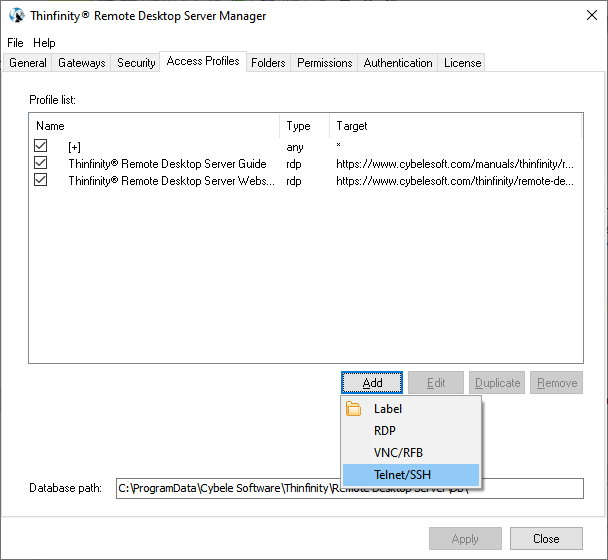Click the Add button
608x560 pixels.
(x=372, y=383)
